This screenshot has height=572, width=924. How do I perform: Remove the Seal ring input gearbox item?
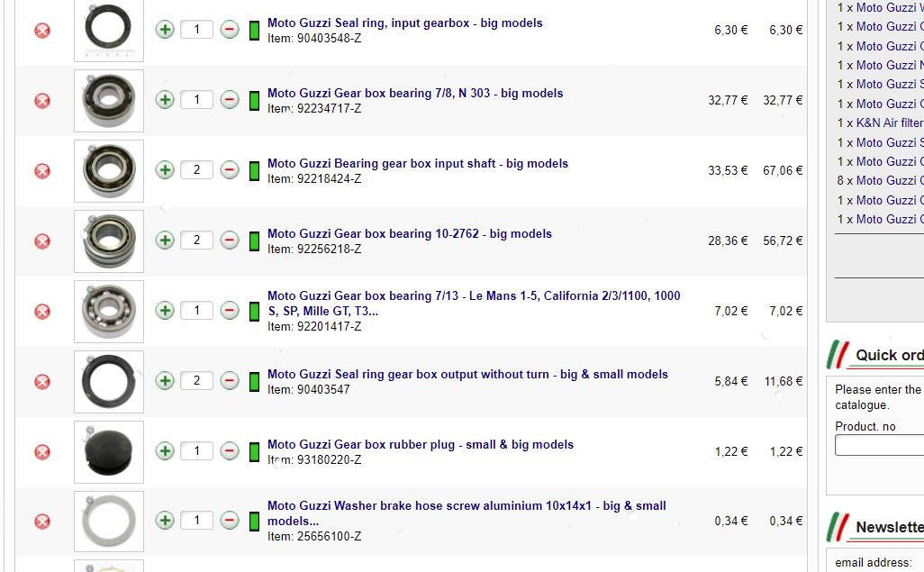(x=42, y=30)
